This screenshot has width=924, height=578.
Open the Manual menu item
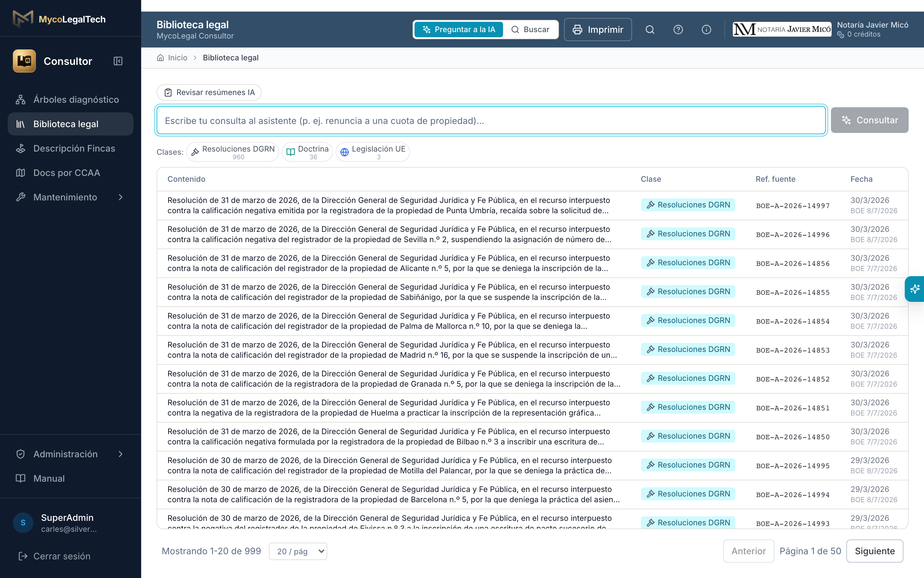tap(71, 478)
